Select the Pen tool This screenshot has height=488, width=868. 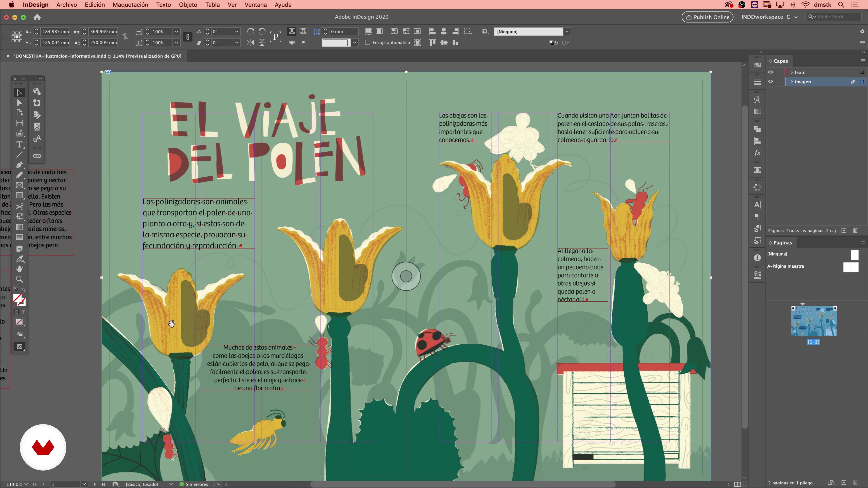tap(19, 165)
